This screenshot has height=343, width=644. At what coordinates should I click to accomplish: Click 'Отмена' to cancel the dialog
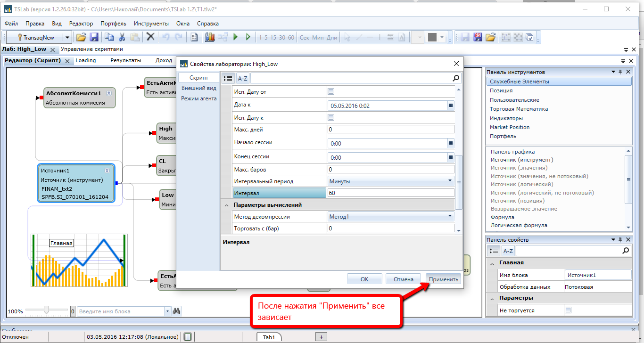(403, 279)
